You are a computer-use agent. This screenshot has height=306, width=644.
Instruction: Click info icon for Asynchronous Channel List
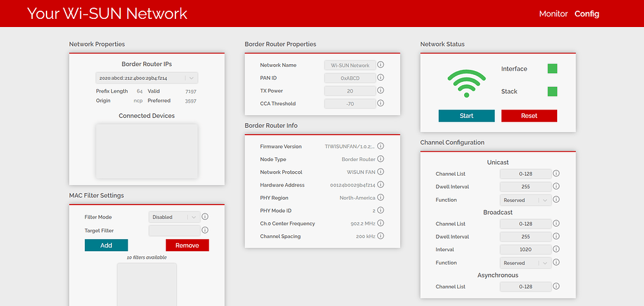(x=556, y=286)
